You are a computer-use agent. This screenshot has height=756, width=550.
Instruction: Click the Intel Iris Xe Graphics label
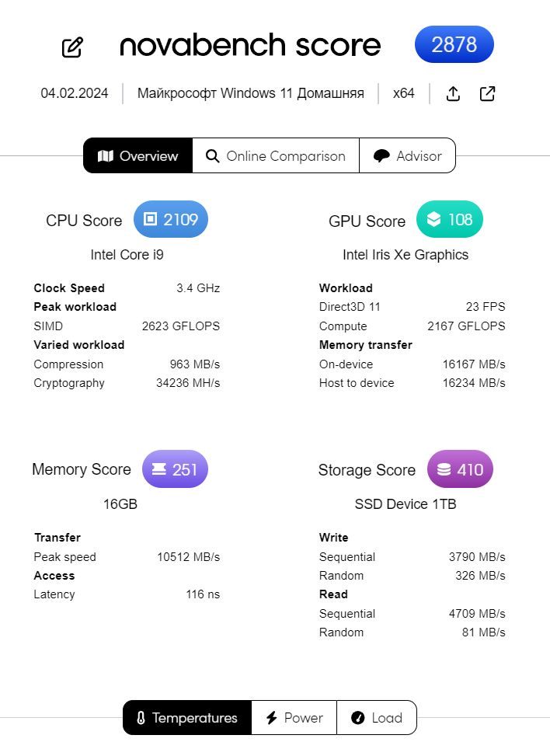[x=406, y=255]
